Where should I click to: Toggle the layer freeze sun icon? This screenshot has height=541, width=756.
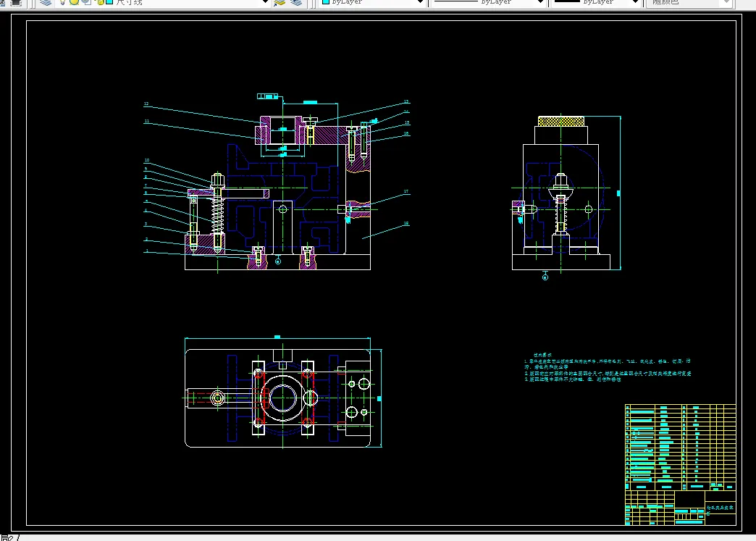(x=75, y=2)
